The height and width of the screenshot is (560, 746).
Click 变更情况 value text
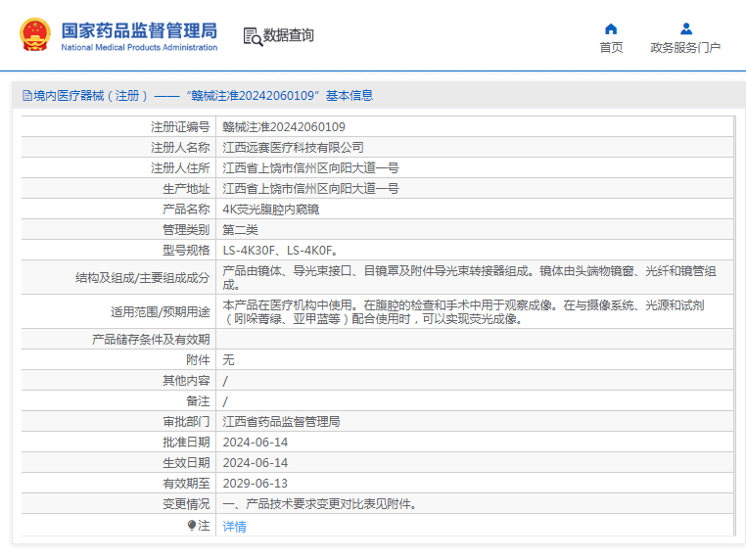[320, 504]
